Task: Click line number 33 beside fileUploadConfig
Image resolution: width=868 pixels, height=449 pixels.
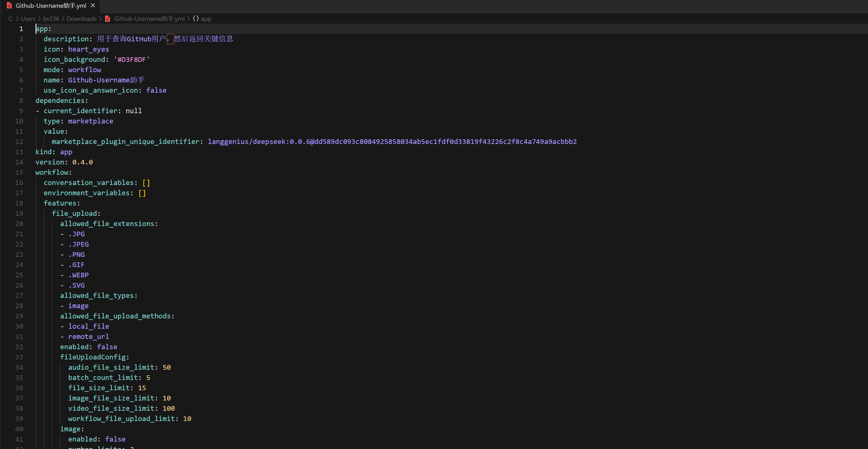Action: 19,357
